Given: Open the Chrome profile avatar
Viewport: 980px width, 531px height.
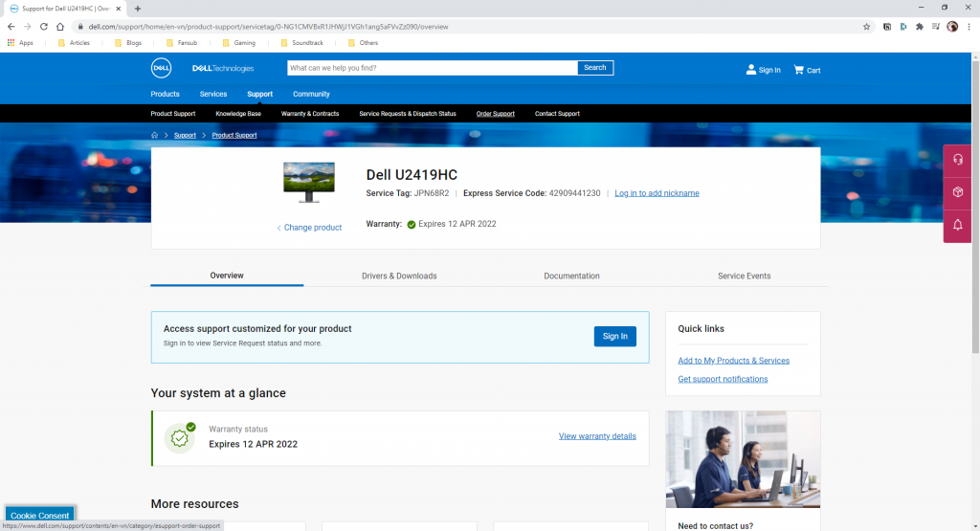Looking at the screenshot, I should pyautogui.click(x=952, y=27).
